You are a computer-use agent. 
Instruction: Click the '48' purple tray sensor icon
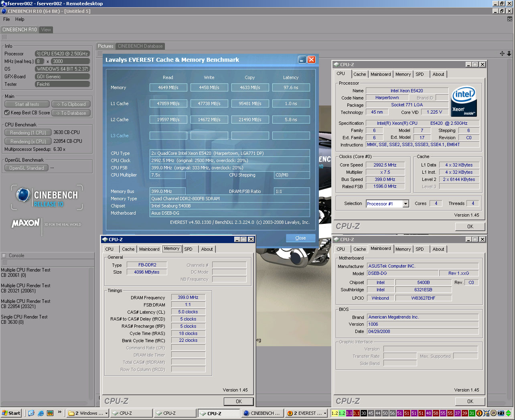[428, 413]
